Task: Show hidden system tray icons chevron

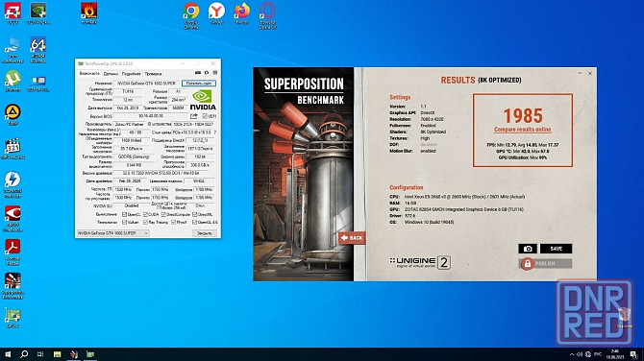Action: (x=572, y=354)
